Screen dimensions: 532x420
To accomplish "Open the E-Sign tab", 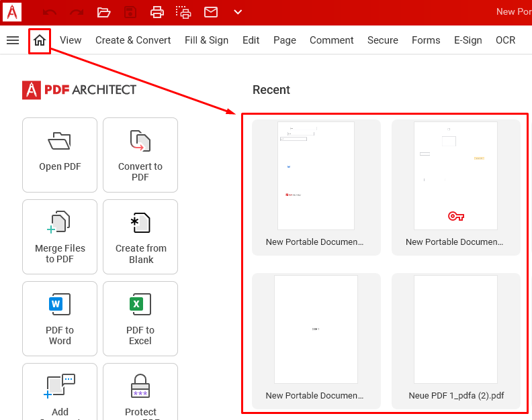I will pyautogui.click(x=468, y=40).
